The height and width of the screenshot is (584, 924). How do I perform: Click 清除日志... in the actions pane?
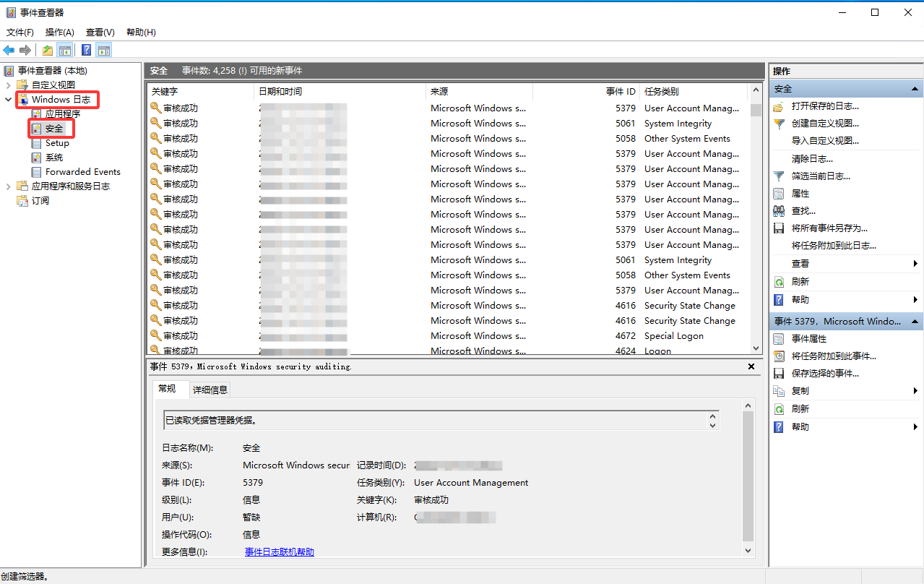point(812,158)
